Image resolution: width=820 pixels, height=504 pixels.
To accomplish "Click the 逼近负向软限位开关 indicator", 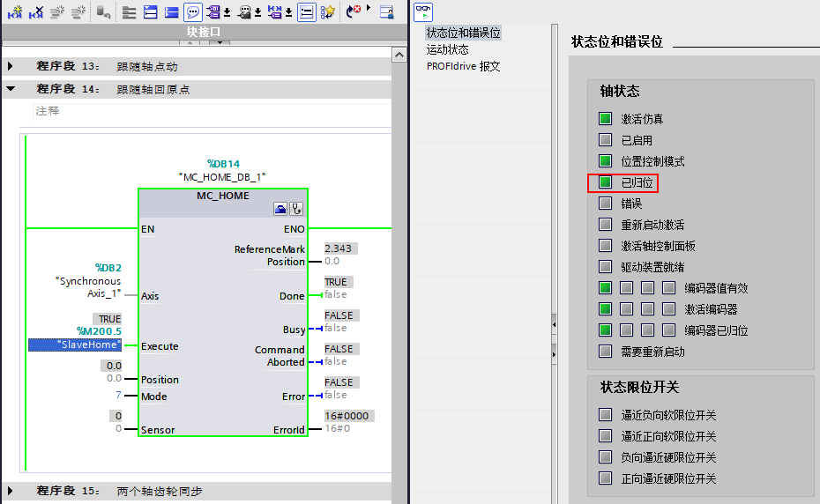I will tap(605, 415).
